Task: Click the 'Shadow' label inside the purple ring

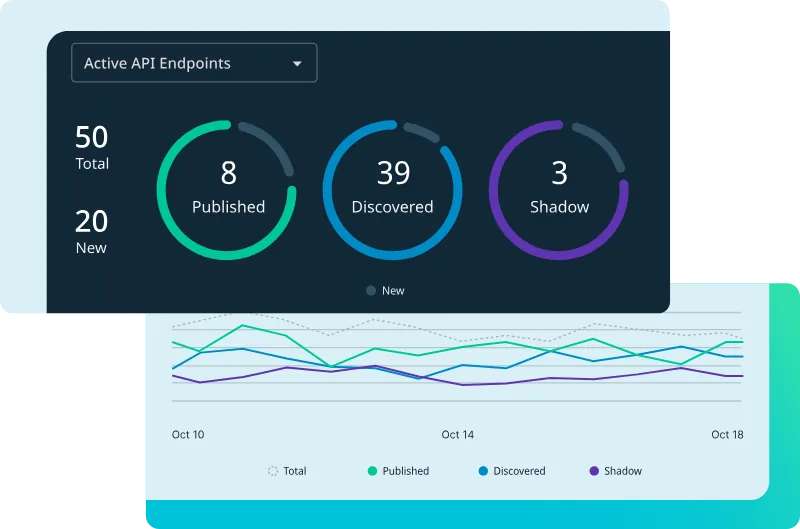Action: click(560, 207)
